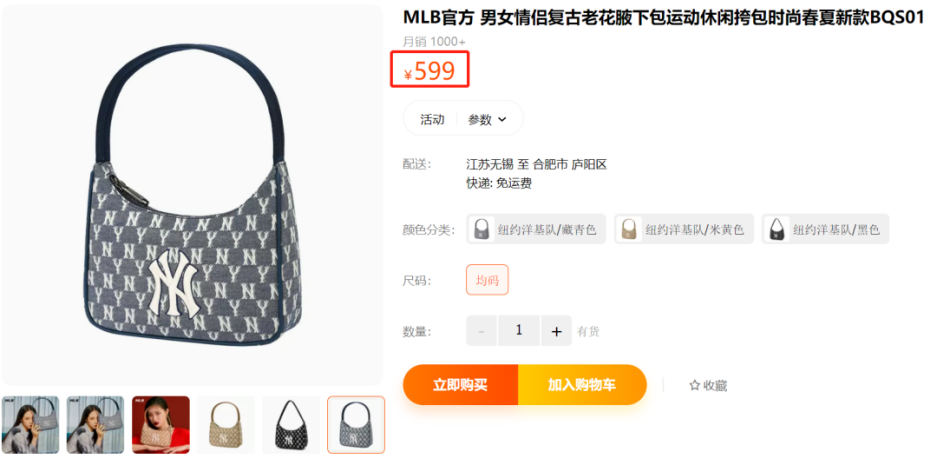The image size is (937, 465).
Task: Expand the 参数 dropdown chevron
Action: [x=502, y=120]
